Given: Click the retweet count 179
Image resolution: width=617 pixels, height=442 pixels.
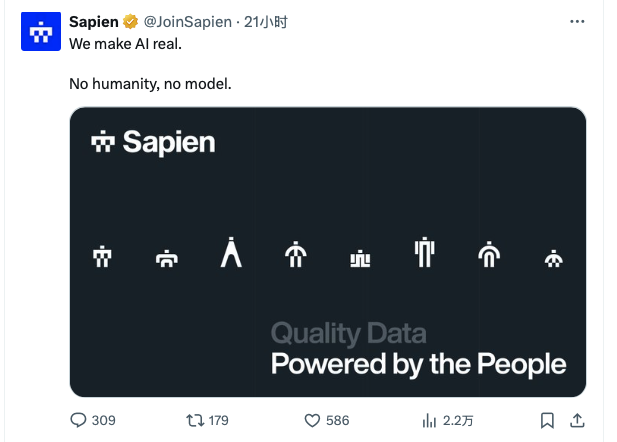Looking at the screenshot, I should pos(218,421).
